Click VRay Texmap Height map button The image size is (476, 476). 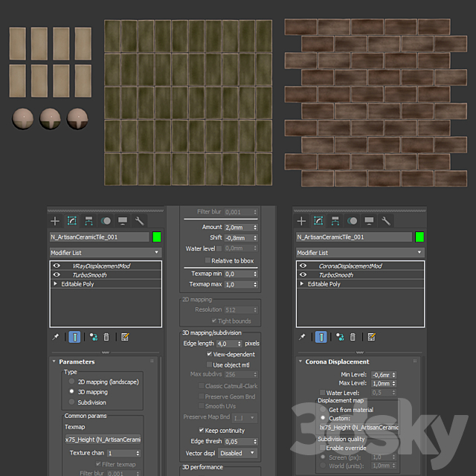coord(103,440)
